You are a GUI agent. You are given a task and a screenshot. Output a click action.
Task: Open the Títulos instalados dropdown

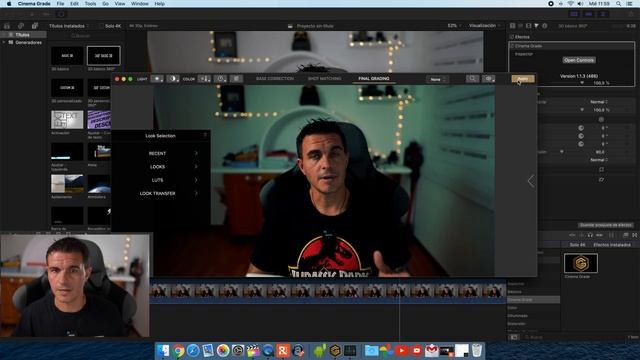tap(69, 26)
